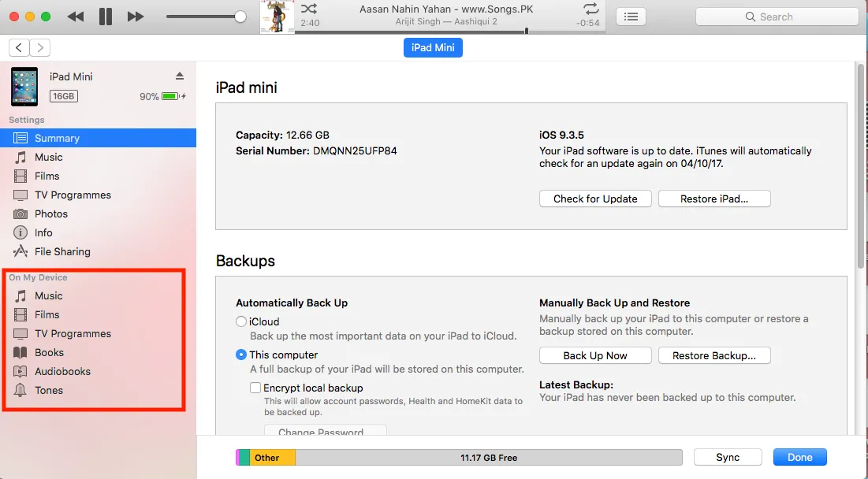
Task: Select This computer backup option
Action: tap(240, 355)
